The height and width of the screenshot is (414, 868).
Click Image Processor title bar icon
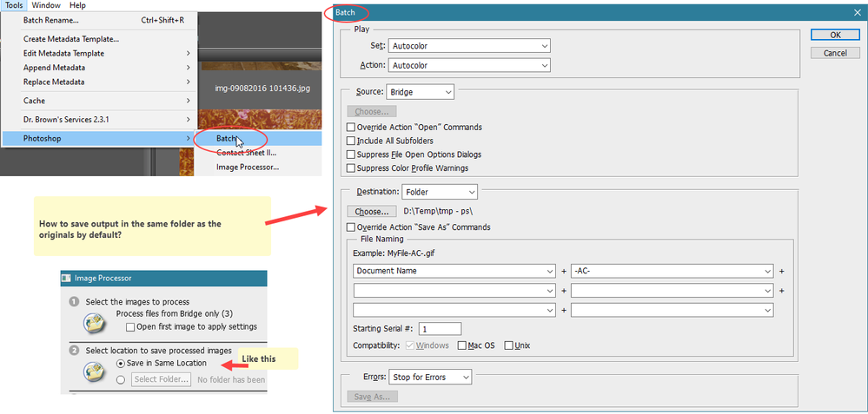(x=66, y=278)
